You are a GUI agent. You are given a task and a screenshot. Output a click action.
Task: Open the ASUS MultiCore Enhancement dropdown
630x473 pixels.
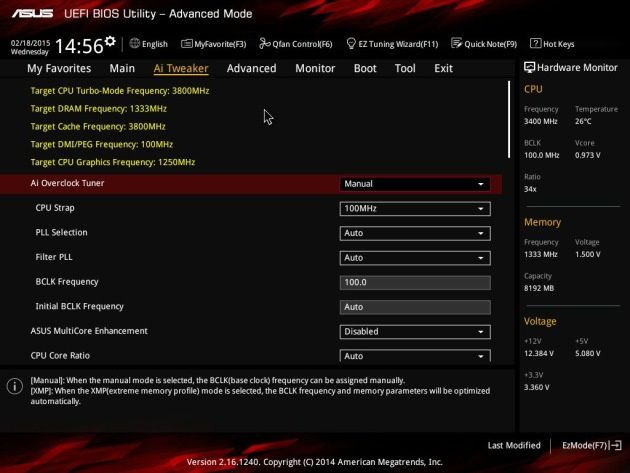pos(415,332)
